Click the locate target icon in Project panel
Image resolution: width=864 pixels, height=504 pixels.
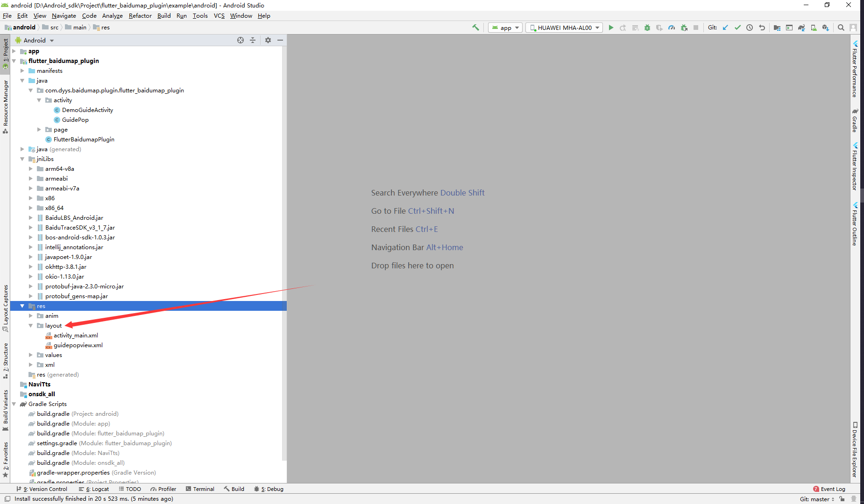click(x=241, y=40)
